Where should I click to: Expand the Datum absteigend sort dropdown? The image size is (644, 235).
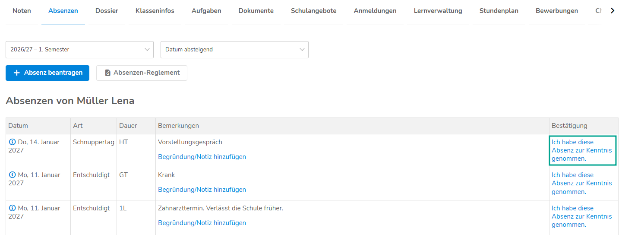pyautogui.click(x=234, y=50)
